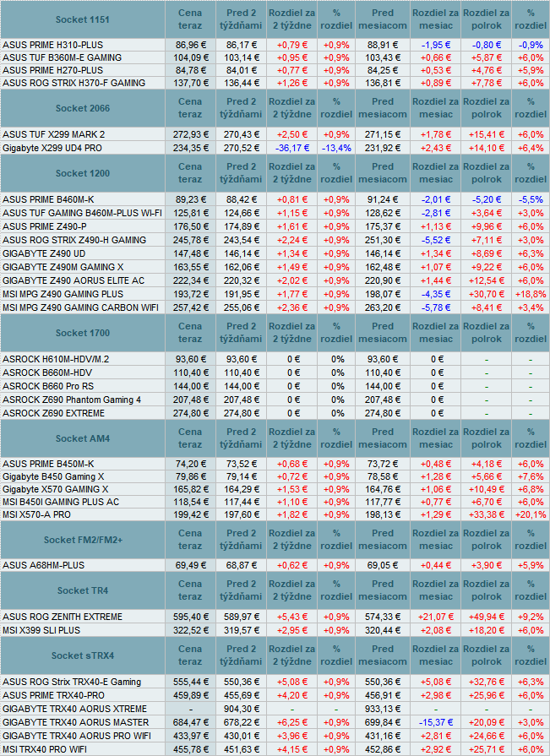Screen dimensions: 550x756
Task: Select the -36,17 € difference cell
Action: point(292,148)
